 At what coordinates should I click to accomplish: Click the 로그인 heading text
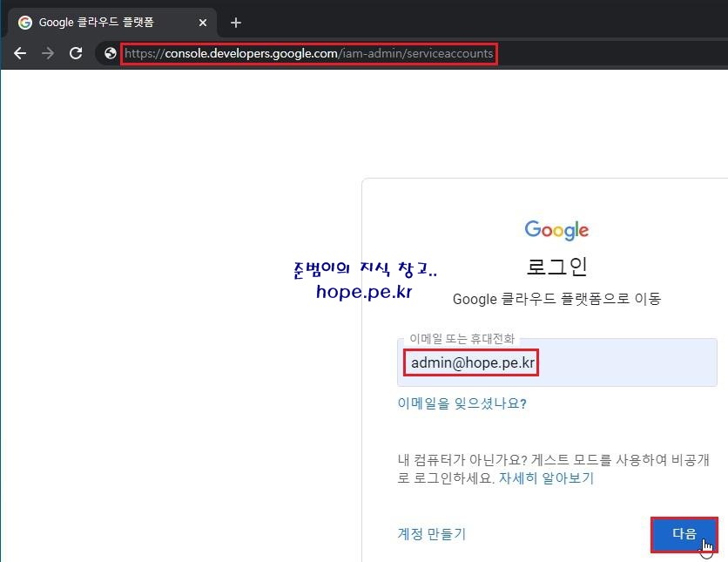coord(556,267)
